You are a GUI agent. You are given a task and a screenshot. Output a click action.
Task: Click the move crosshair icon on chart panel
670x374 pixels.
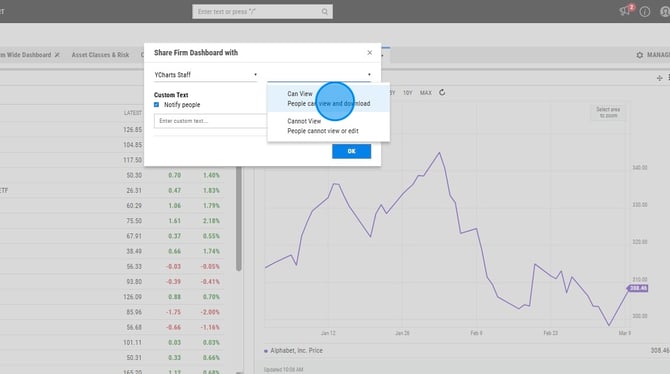tap(659, 78)
